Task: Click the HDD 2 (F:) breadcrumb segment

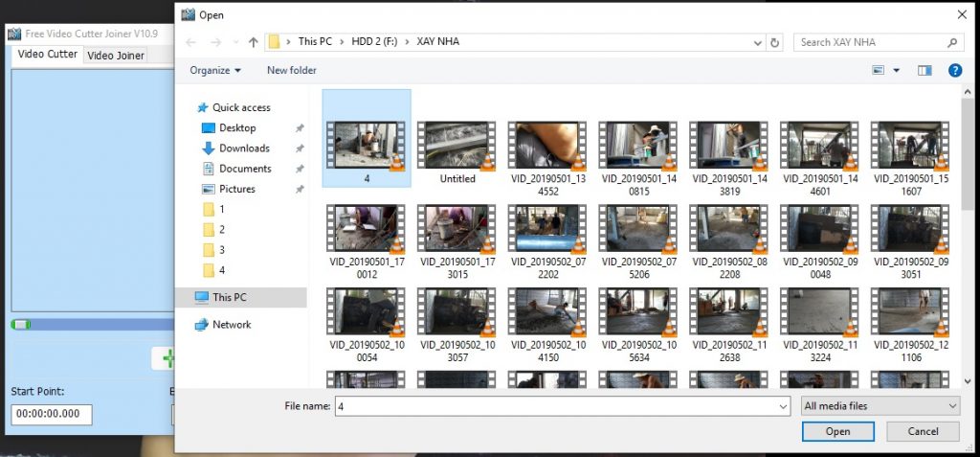Action: [x=374, y=42]
